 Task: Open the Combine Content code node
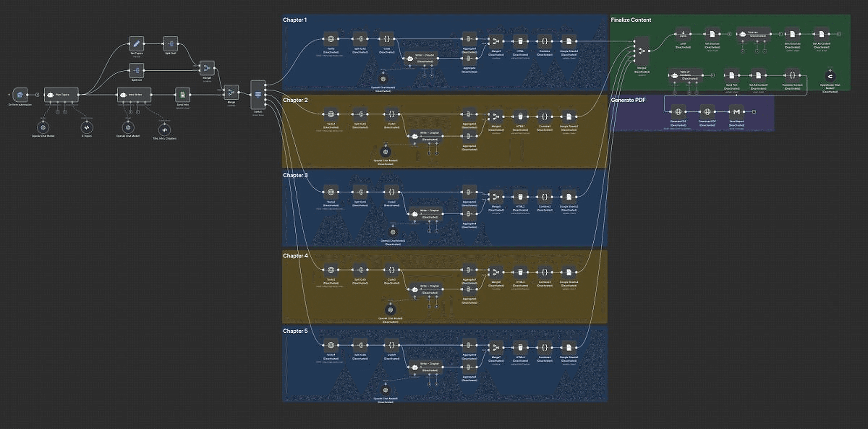[792, 75]
